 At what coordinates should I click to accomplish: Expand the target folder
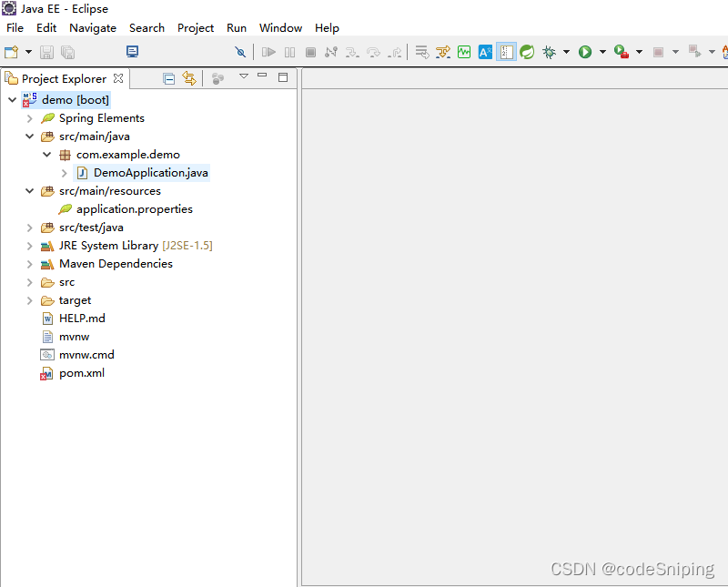(x=30, y=300)
